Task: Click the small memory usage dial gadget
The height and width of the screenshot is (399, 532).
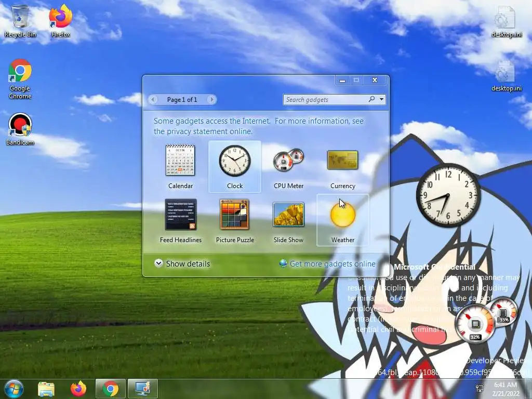Action: point(503,312)
